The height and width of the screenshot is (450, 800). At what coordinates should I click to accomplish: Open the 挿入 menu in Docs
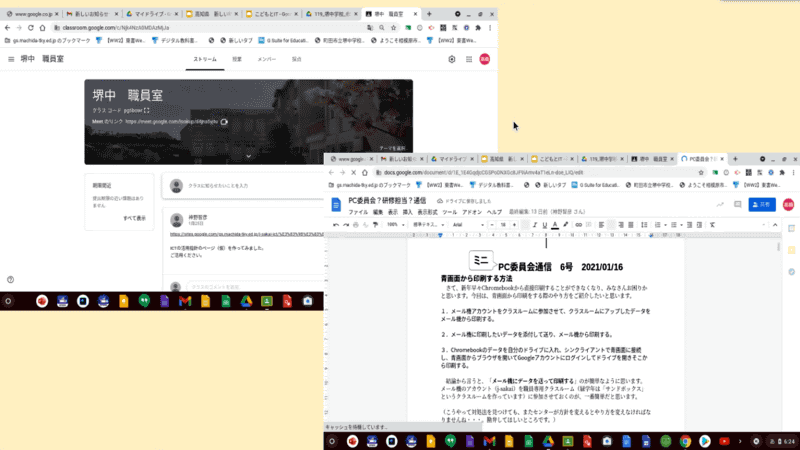click(408, 212)
